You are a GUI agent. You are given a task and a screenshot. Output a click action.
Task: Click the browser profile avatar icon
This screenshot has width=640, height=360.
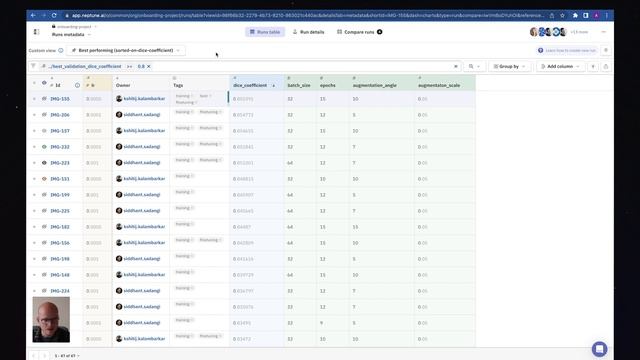(596, 16)
